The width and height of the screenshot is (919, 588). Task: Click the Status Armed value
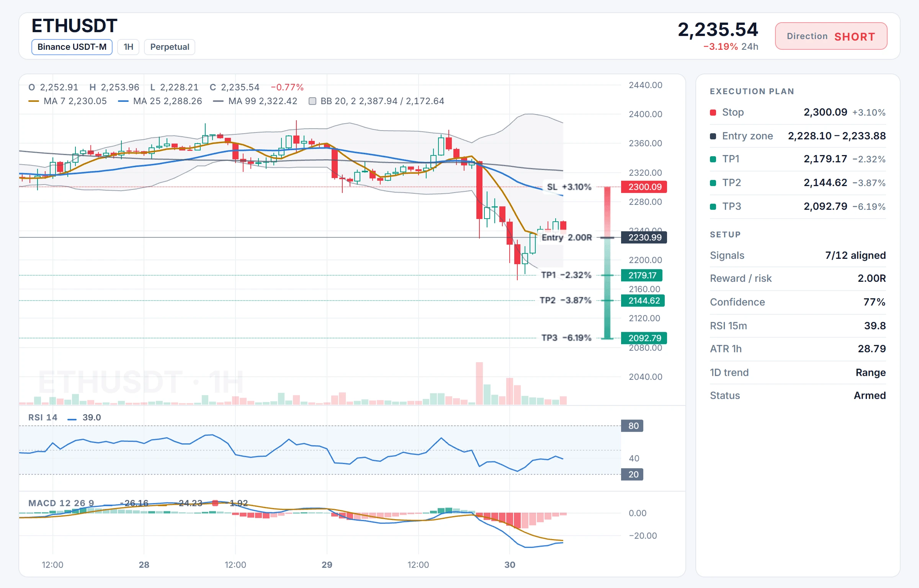point(870,395)
